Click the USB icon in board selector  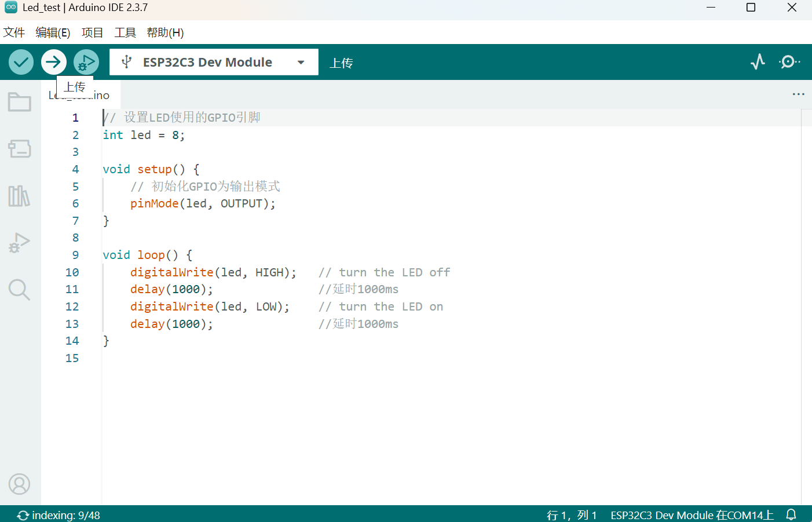coord(127,62)
